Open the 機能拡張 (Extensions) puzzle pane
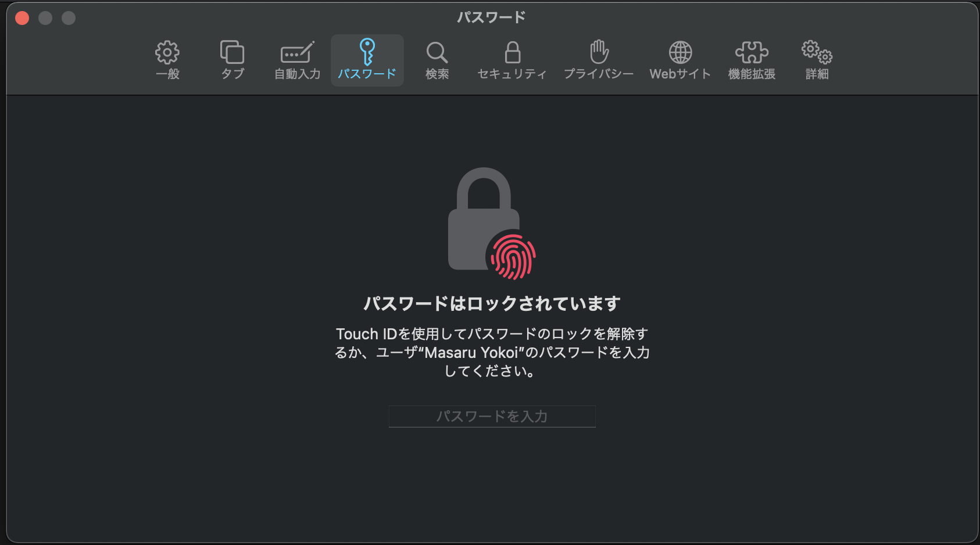The height and width of the screenshot is (545, 980). pos(752,59)
